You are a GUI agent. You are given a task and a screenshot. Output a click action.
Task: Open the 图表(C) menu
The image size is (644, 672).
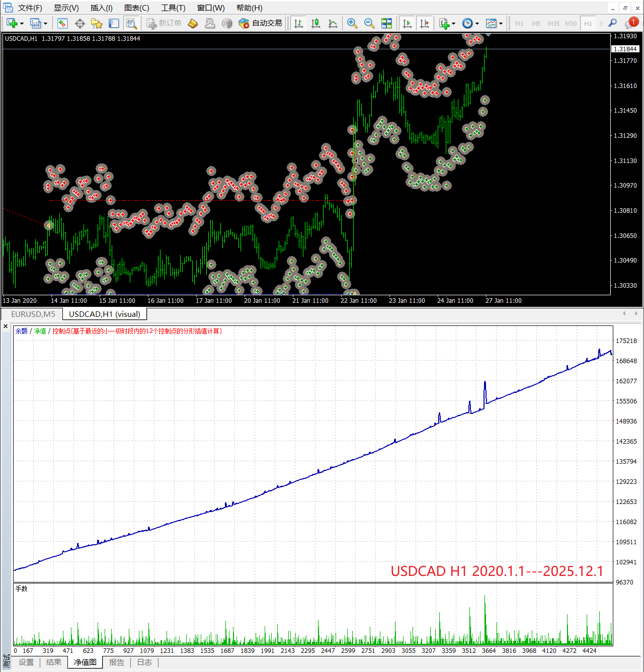[136, 8]
